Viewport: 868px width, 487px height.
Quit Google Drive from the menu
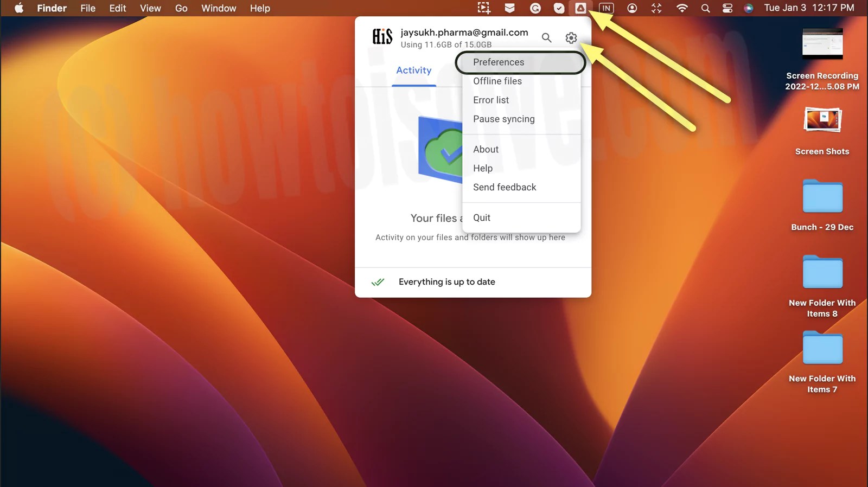click(521, 217)
